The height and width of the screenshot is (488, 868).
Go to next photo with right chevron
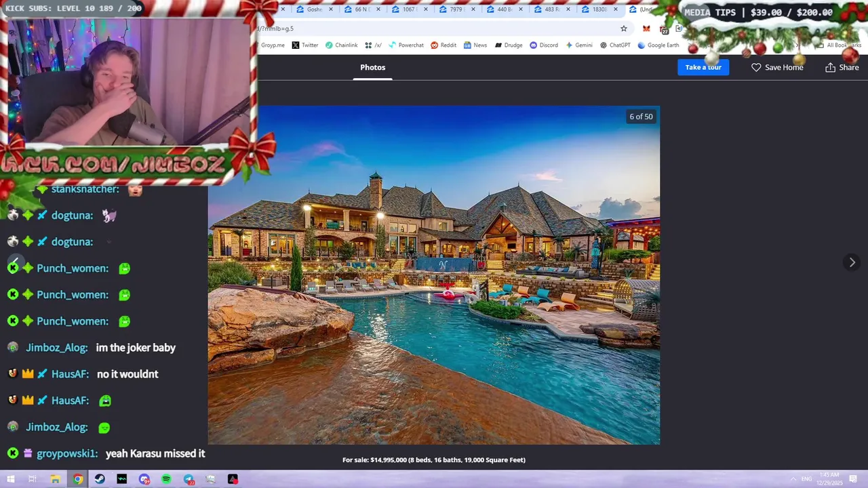click(x=852, y=262)
